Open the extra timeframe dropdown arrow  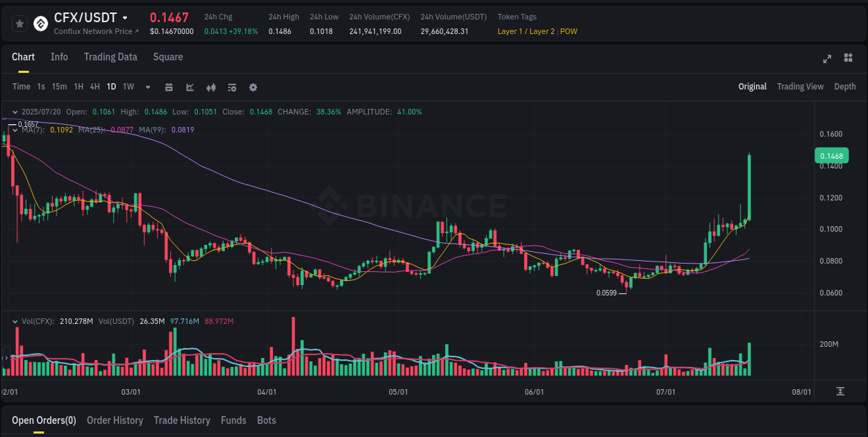tap(147, 87)
